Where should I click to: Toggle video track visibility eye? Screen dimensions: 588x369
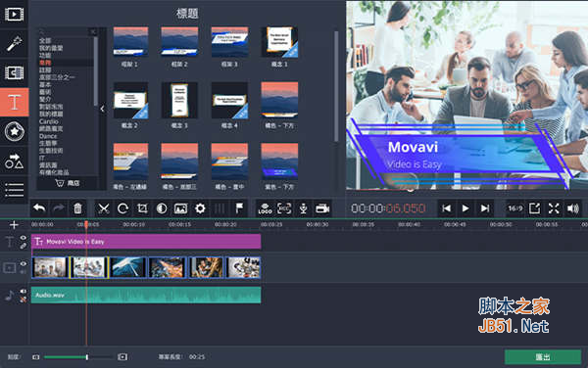[24, 263]
